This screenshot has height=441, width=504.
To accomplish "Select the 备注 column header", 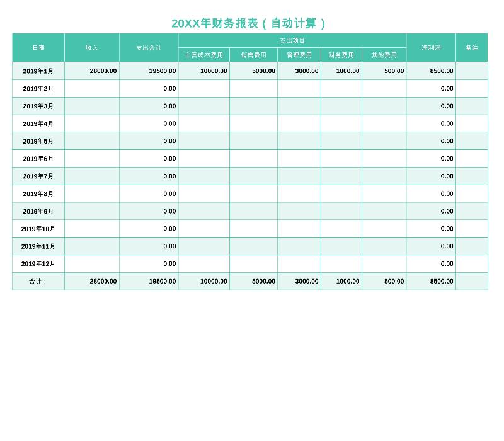I will point(472,48).
